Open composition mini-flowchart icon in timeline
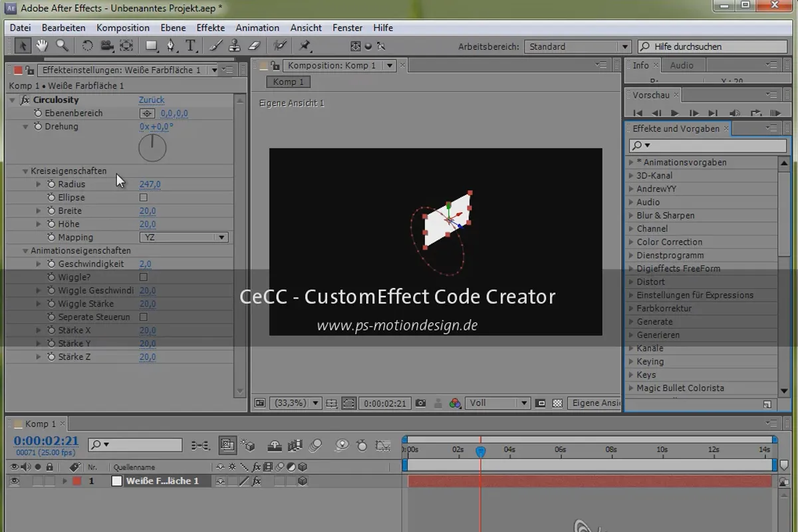The image size is (798, 532). pyautogui.click(x=200, y=445)
